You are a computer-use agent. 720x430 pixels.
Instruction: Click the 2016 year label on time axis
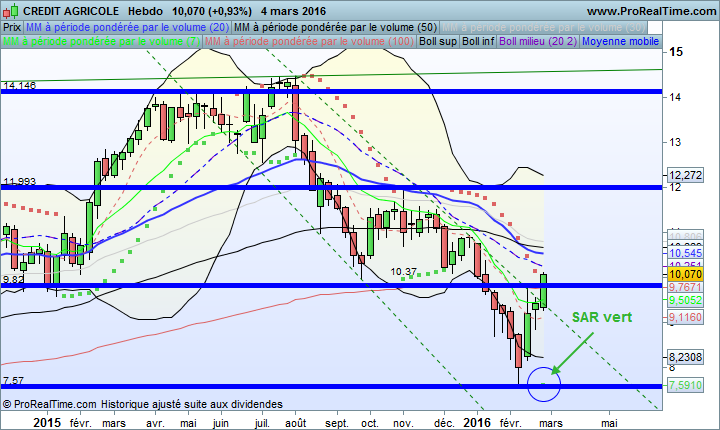477,422
